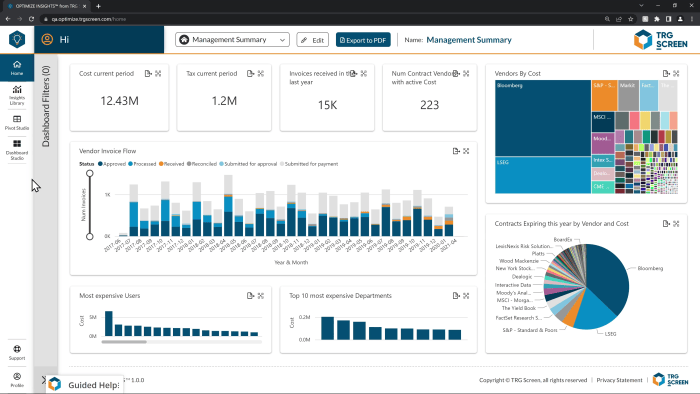Toggle the Processed status legend item
Image resolution: width=700 pixels, height=394 pixels.
pyautogui.click(x=142, y=164)
